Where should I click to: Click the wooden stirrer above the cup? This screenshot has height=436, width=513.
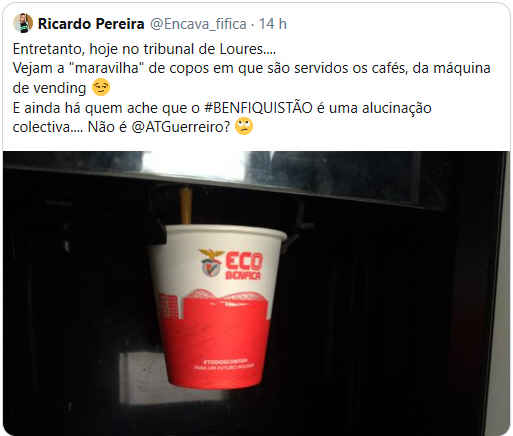point(186,205)
